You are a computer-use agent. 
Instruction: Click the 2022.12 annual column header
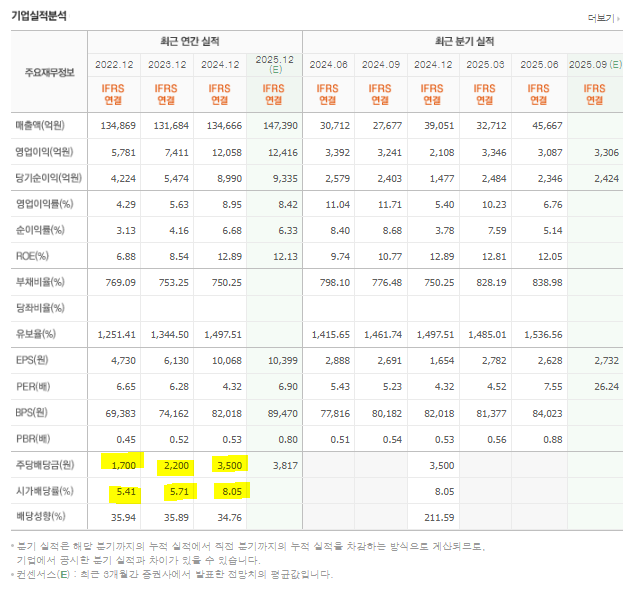tap(114, 64)
